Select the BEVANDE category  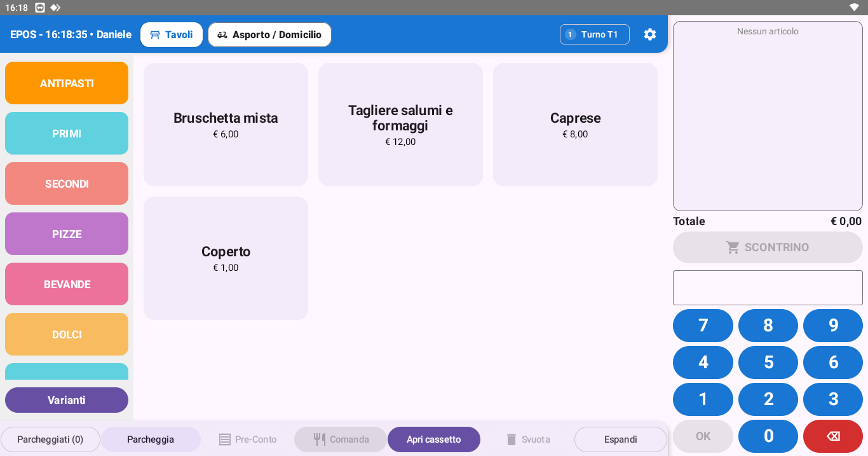pyautogui.click(x=67, y=284)
